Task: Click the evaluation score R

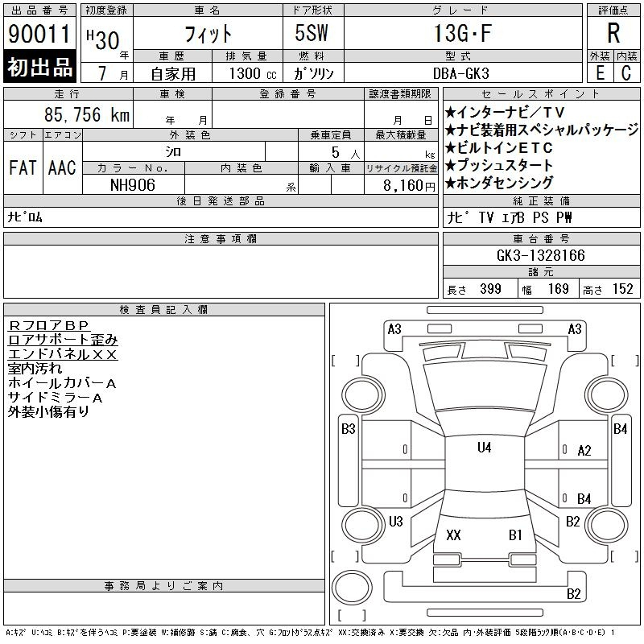Action: point(613,34)
